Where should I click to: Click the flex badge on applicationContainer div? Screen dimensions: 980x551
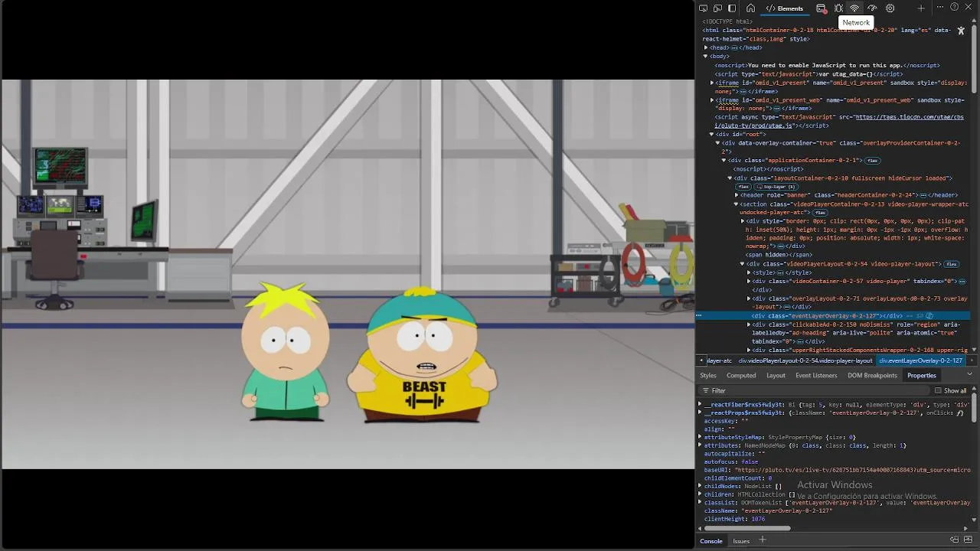pos(872,161)
